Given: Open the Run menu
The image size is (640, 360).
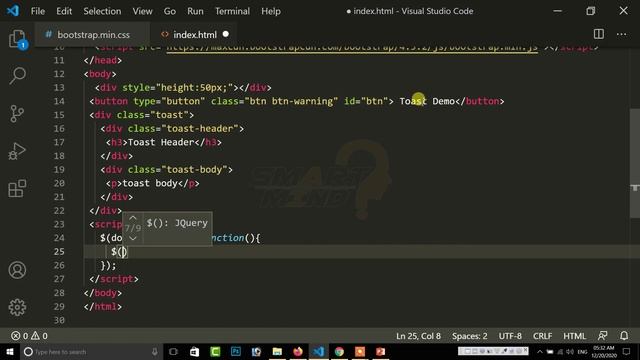Looking at the screenshot, I should tap(195, 11).
